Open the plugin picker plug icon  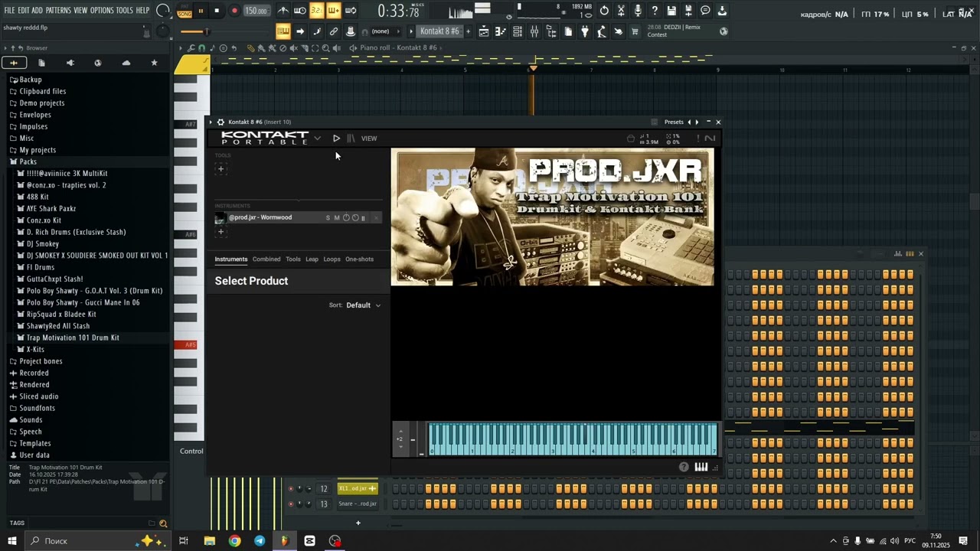pos(585,31)
